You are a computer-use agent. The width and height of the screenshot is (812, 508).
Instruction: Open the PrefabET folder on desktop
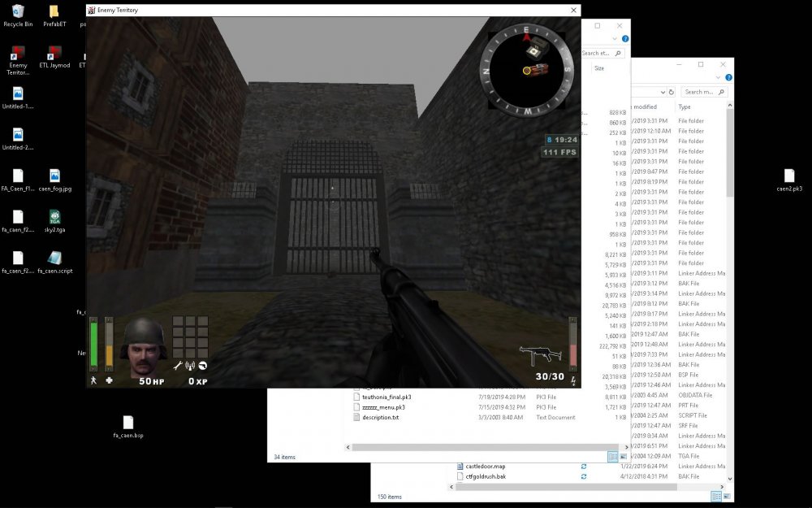[x=54, y=15]
